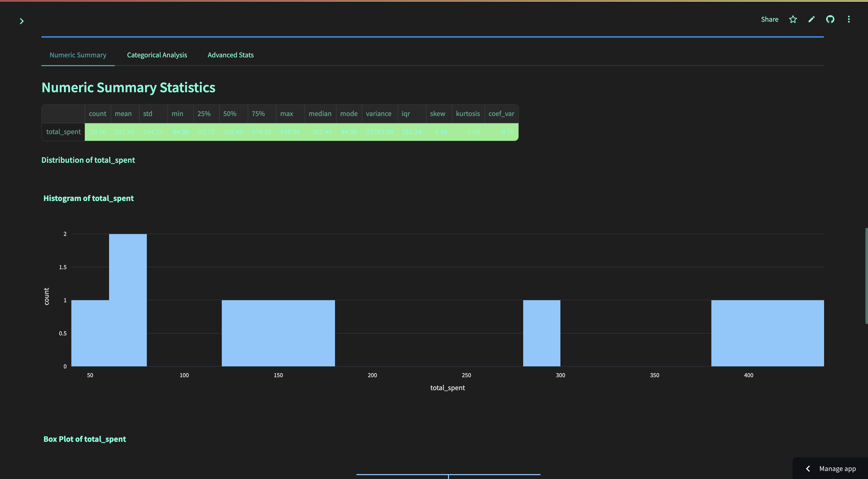Sort table by the mean column header

pos(123,113)
